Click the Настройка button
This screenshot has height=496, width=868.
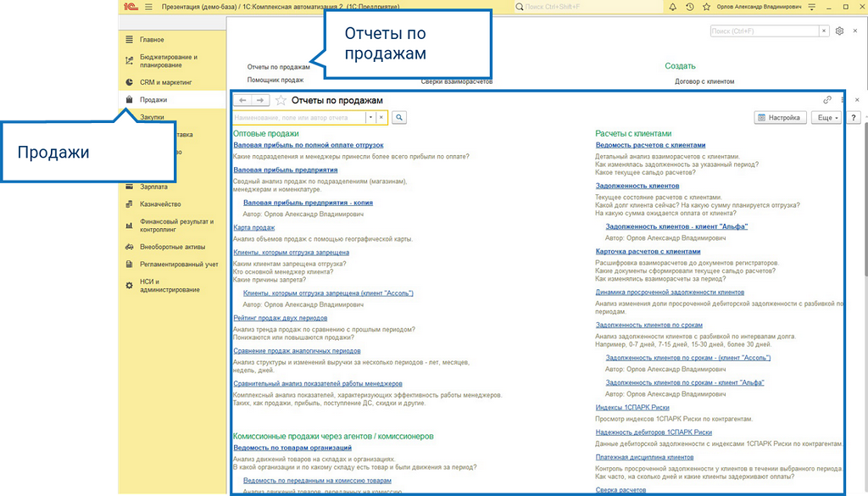[779, 117]
